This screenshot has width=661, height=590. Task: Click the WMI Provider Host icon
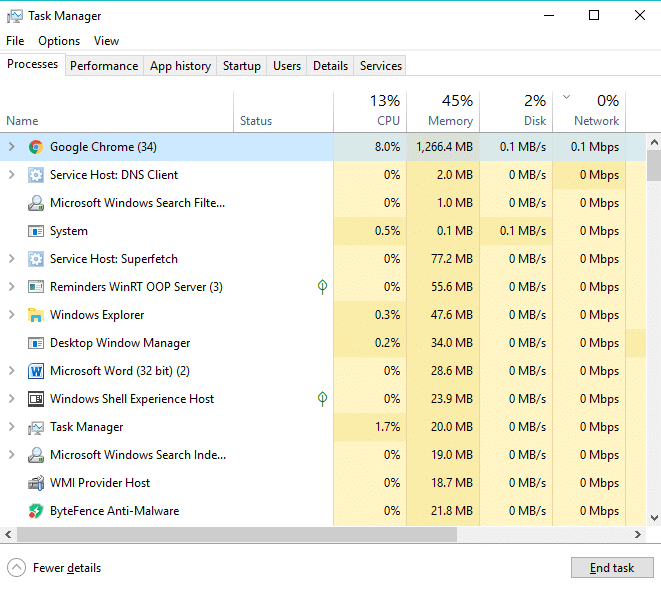tap(36, 483)
